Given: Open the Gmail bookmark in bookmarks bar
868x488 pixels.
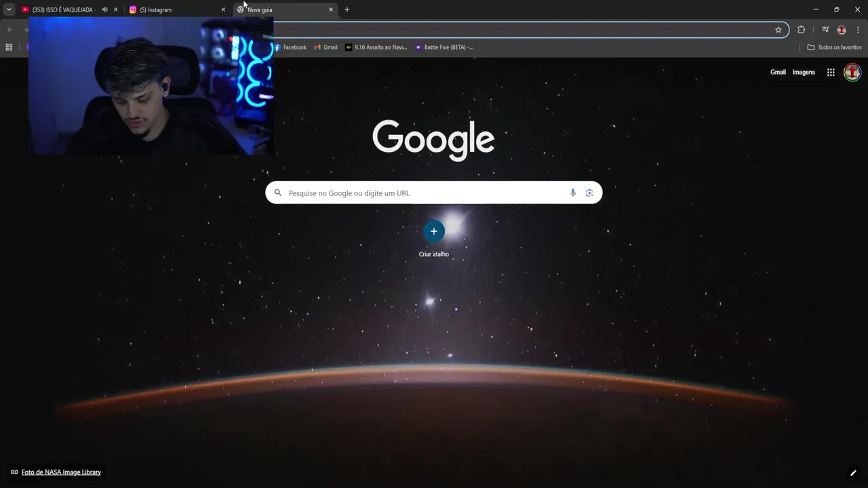Looking at the screenshot, I should click(325, 47).
